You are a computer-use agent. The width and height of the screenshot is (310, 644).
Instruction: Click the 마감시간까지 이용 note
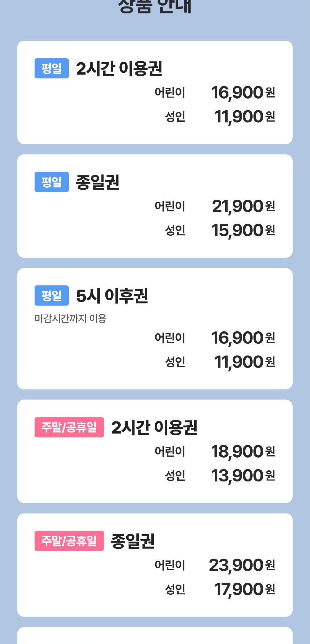70,318
